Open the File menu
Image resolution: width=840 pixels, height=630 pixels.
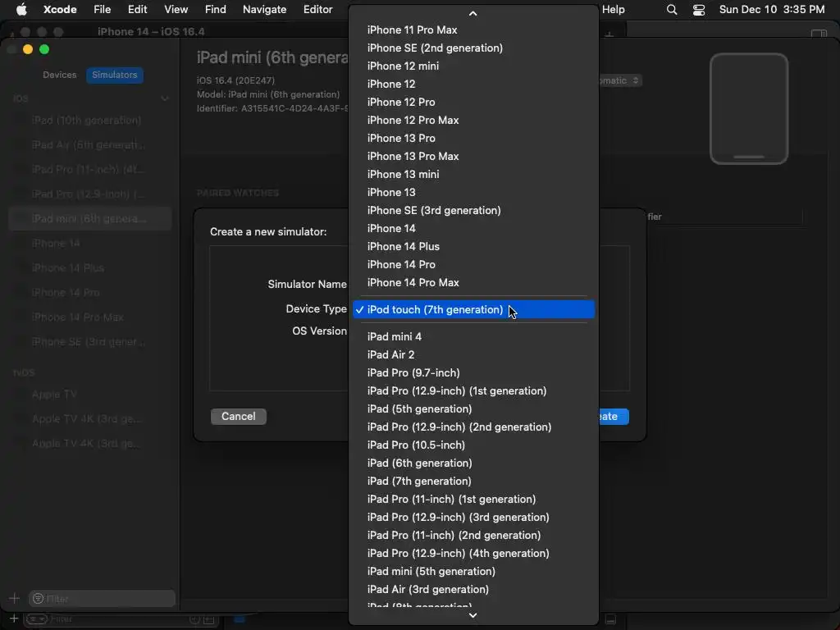pos(102,10)
